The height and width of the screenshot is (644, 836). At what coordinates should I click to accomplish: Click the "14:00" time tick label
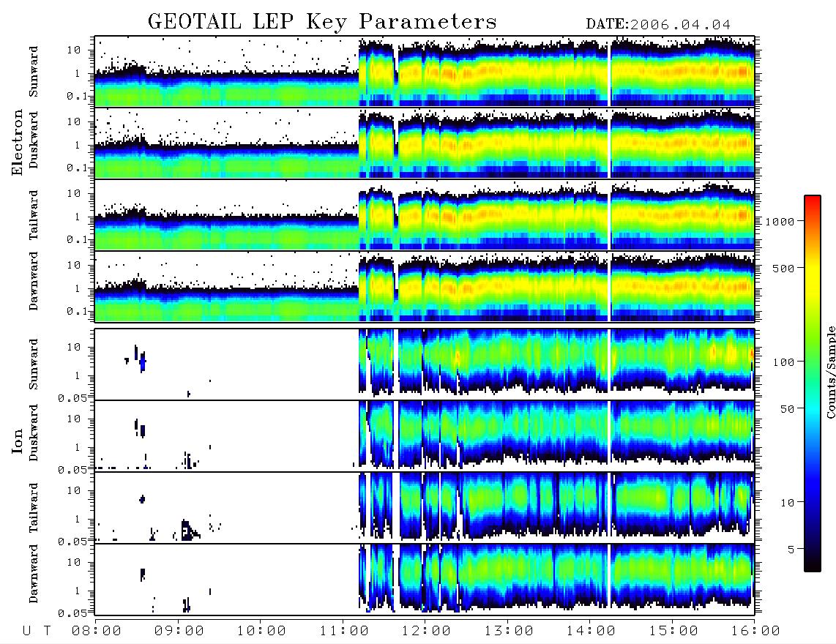[591, 632]
